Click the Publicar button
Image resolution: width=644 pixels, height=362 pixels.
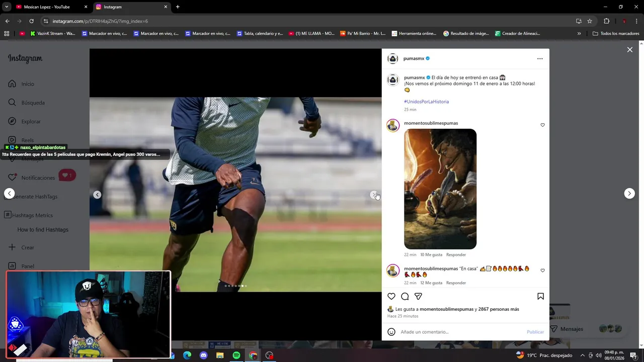(535, 332)
